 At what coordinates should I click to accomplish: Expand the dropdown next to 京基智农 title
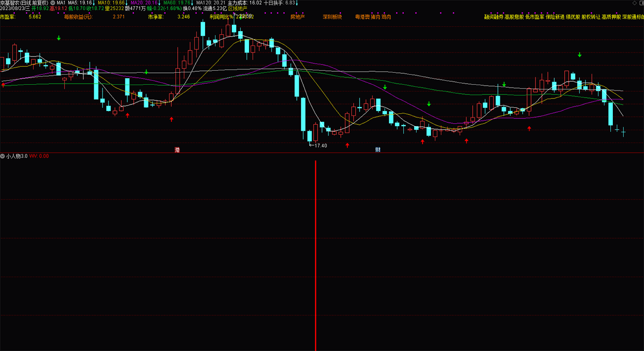(53, 2)
